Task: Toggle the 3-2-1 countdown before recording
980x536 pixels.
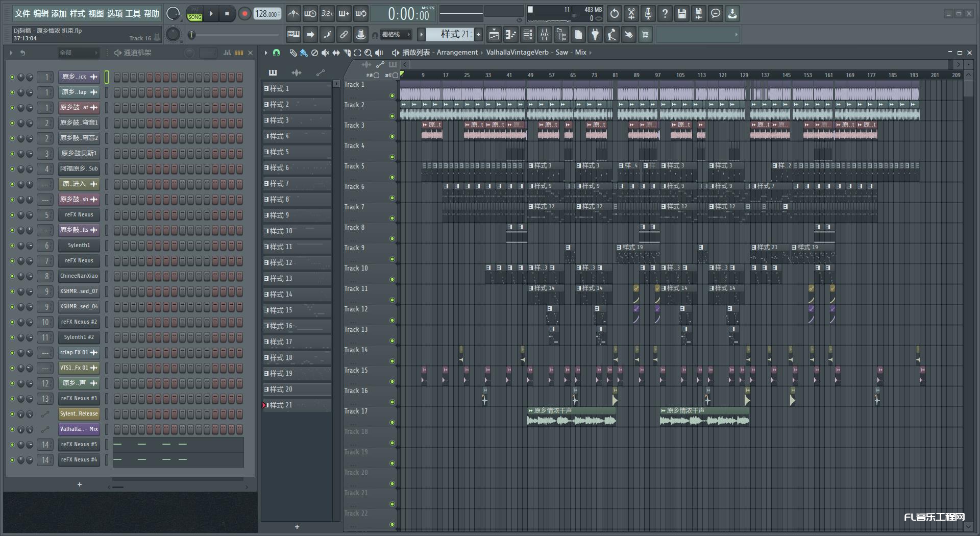Action: click(327, 14)
